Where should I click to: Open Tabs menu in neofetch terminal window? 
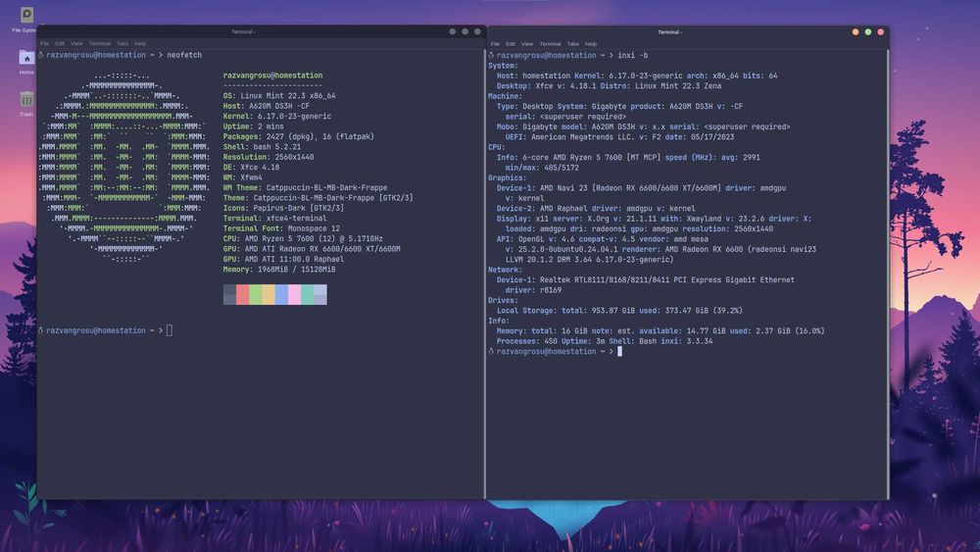coord(122,44)
